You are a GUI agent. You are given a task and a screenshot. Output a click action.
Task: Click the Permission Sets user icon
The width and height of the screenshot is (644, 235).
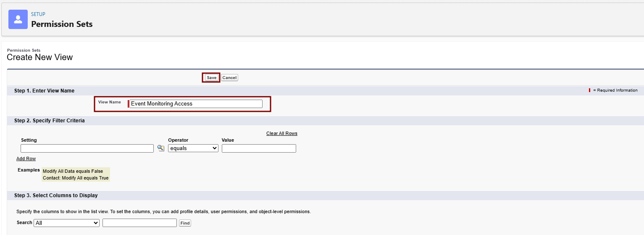18,19
